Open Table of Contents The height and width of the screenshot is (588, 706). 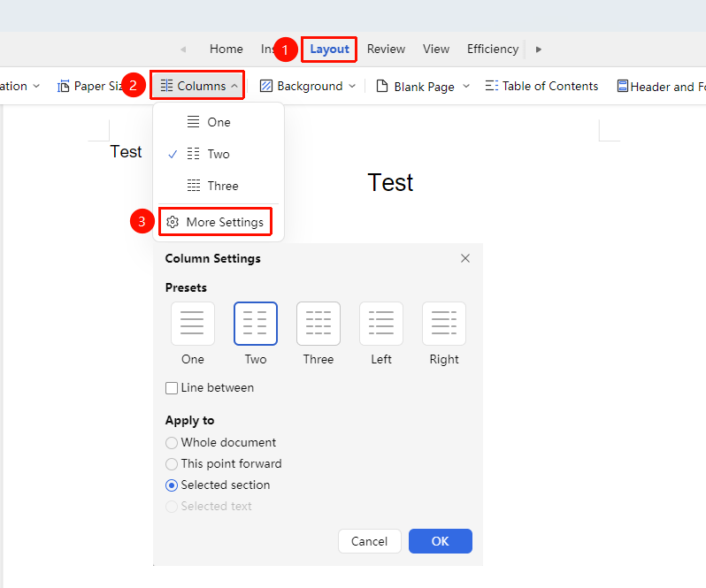[541, 86]
